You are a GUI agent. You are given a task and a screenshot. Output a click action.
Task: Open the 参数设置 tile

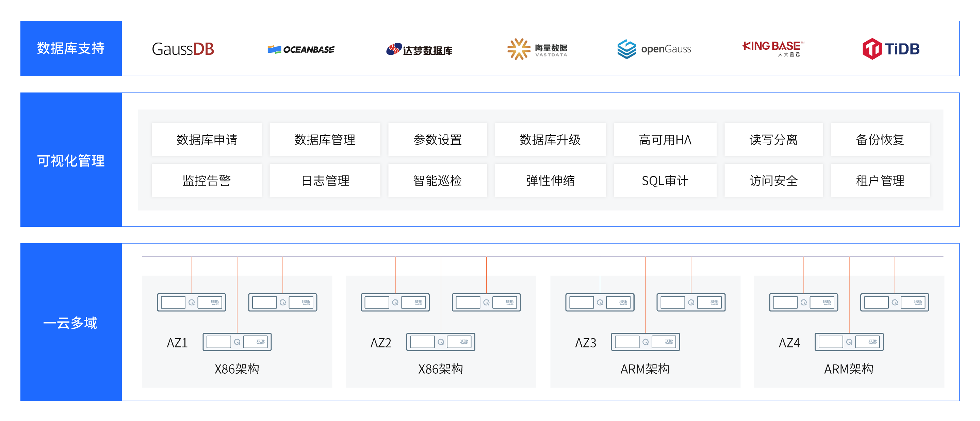(438, 140)
